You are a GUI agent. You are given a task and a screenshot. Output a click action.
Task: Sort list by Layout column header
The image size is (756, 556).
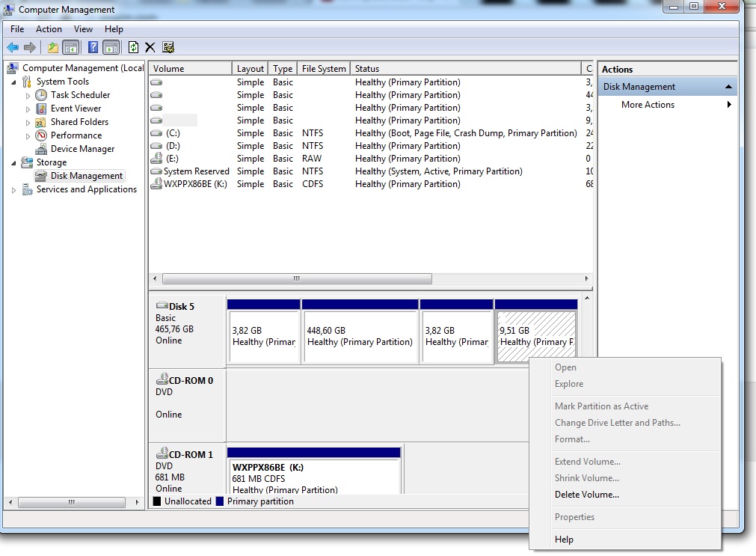(x=251, y=69)
